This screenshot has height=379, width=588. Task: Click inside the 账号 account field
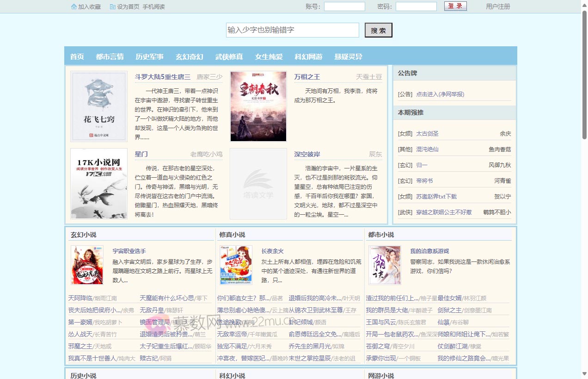tap(344, 6)
